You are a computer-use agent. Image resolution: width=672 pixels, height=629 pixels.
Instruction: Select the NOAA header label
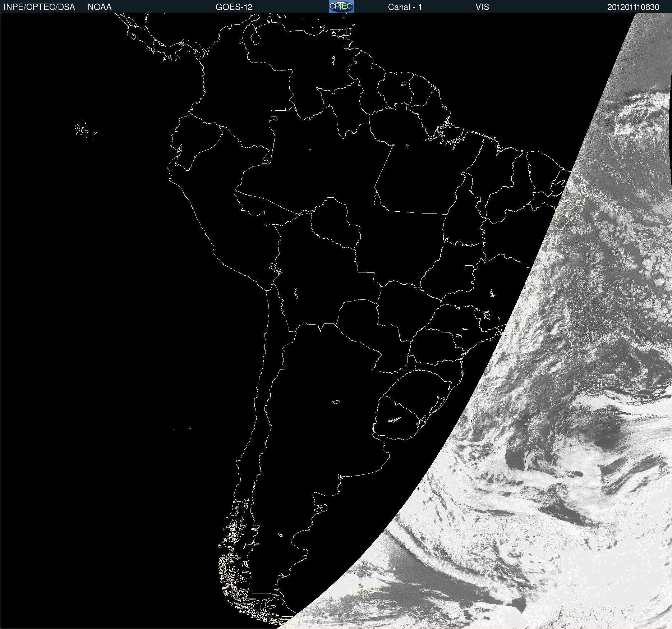coord(100,7)
